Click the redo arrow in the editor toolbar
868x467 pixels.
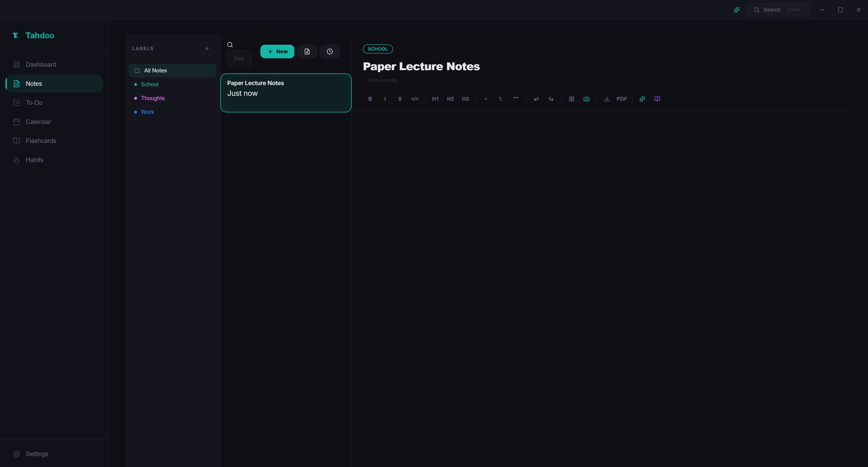[551, 99]
